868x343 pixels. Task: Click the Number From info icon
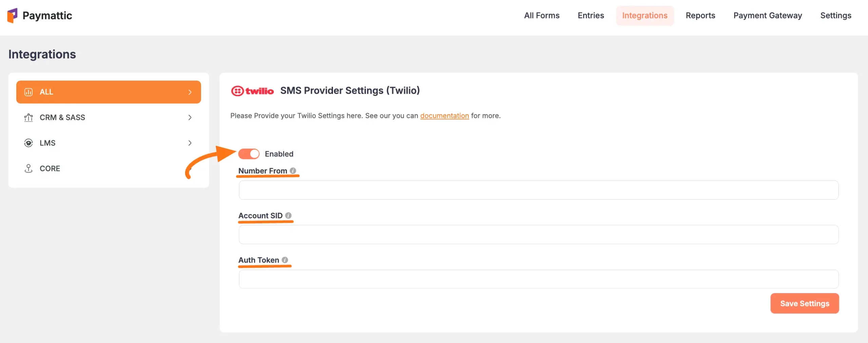[293, 171]
